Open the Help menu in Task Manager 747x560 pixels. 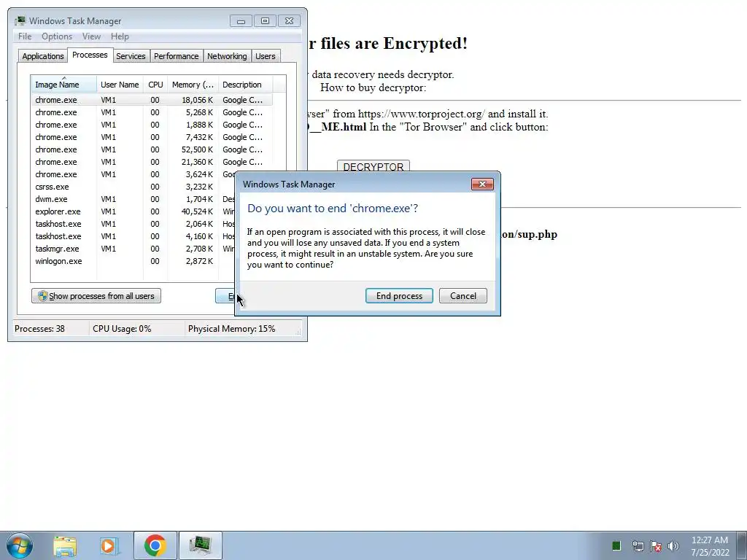tap(120, 36)
